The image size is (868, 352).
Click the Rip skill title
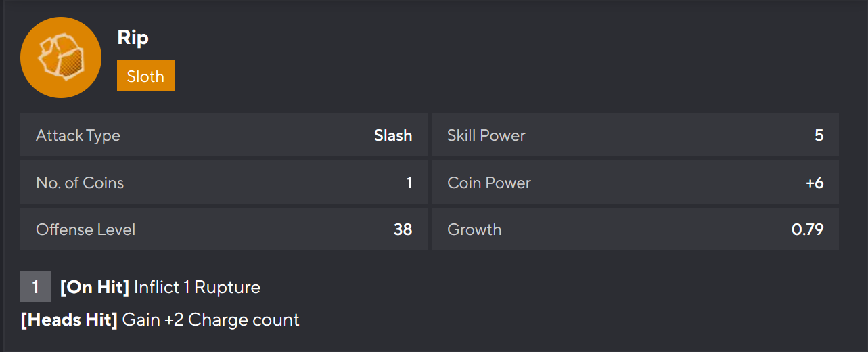point(133,37)
